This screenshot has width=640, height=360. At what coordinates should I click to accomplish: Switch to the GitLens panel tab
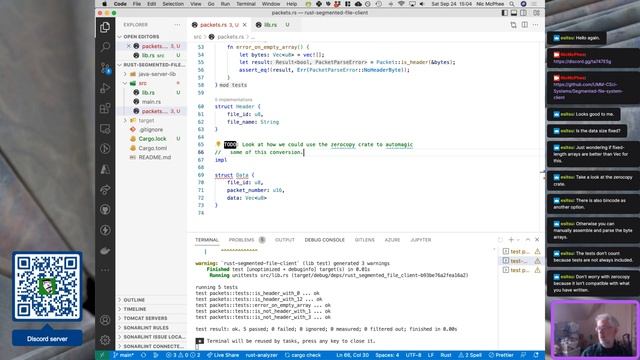364,240
